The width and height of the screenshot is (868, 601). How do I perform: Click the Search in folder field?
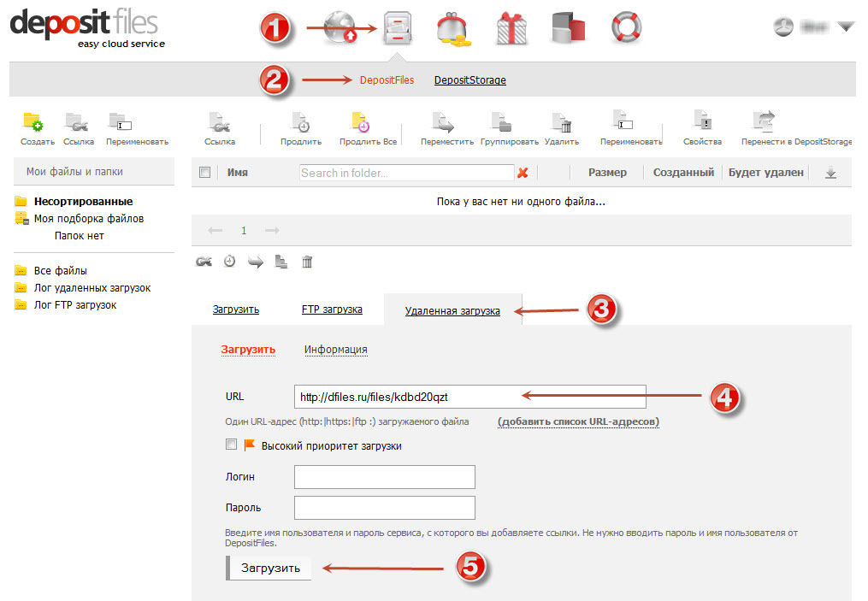pos(406,173)
